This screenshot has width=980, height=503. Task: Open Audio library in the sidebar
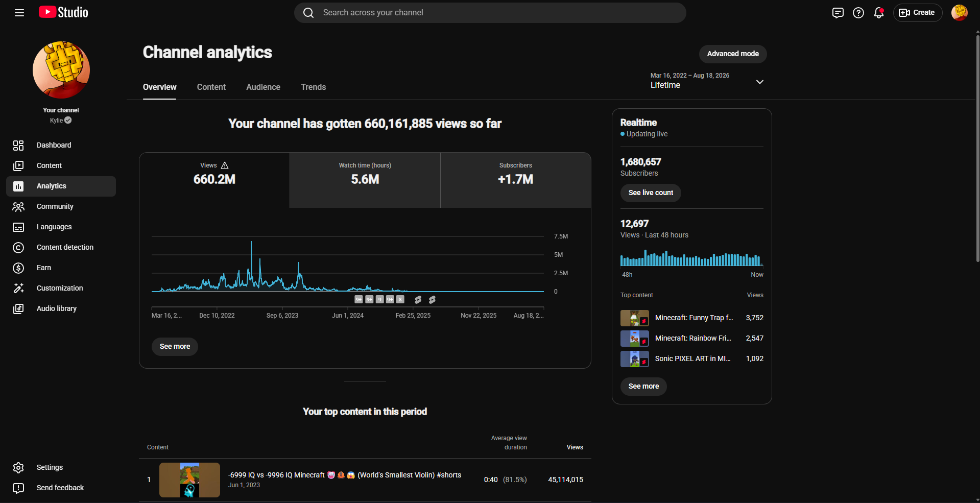[x=61, y=309]
